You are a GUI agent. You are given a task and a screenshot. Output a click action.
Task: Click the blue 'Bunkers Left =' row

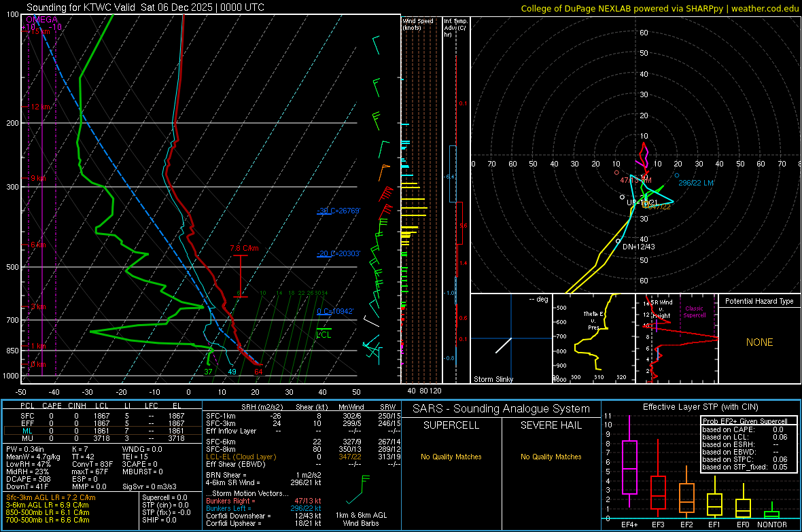tap(264, 508)
